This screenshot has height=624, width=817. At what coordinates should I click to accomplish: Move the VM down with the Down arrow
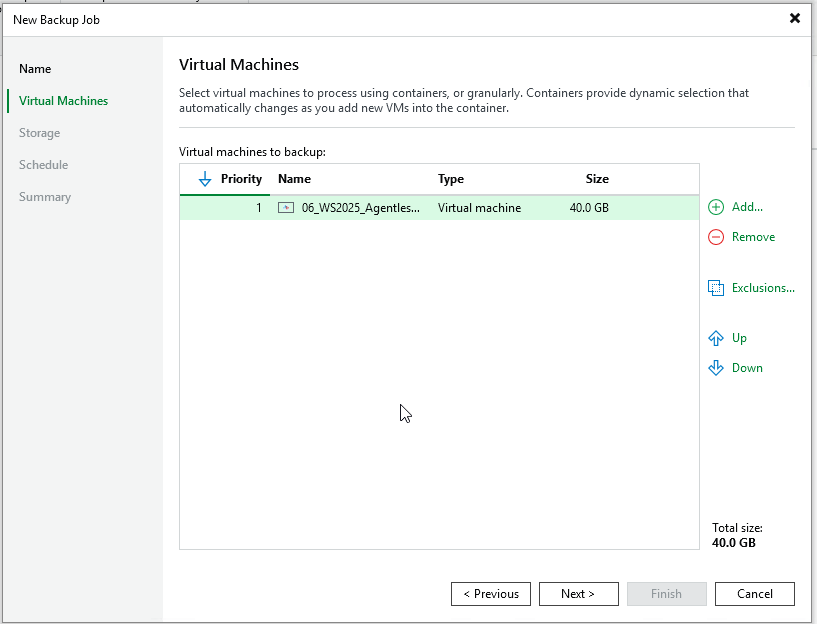pyautogui.click(x=715, y=368)
